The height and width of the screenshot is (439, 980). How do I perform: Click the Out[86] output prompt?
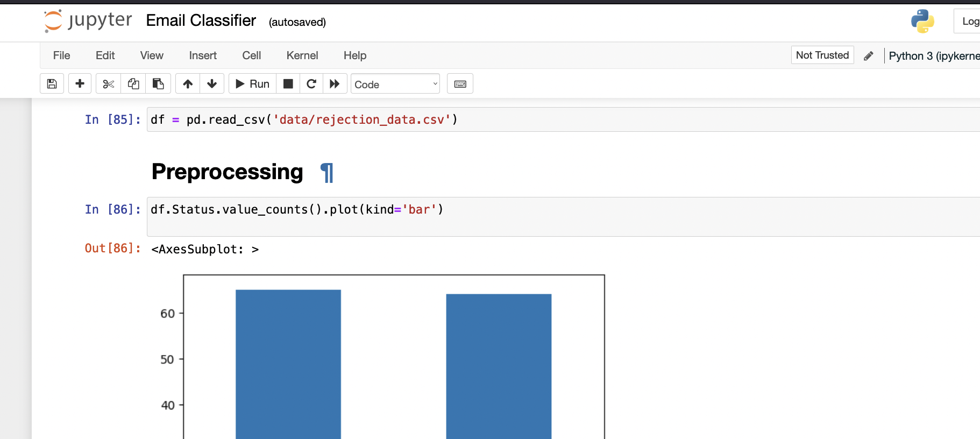[x=113, y=248]
